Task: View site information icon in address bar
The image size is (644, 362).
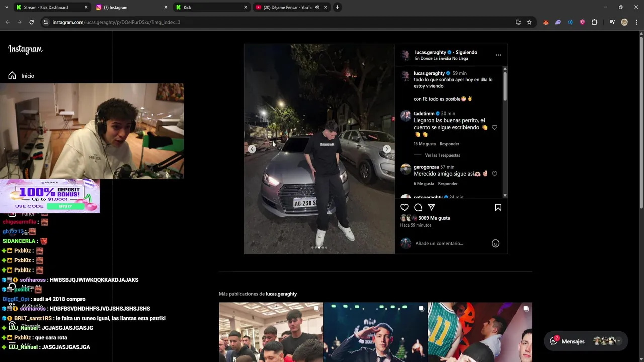Action: (x=46, y=22)
